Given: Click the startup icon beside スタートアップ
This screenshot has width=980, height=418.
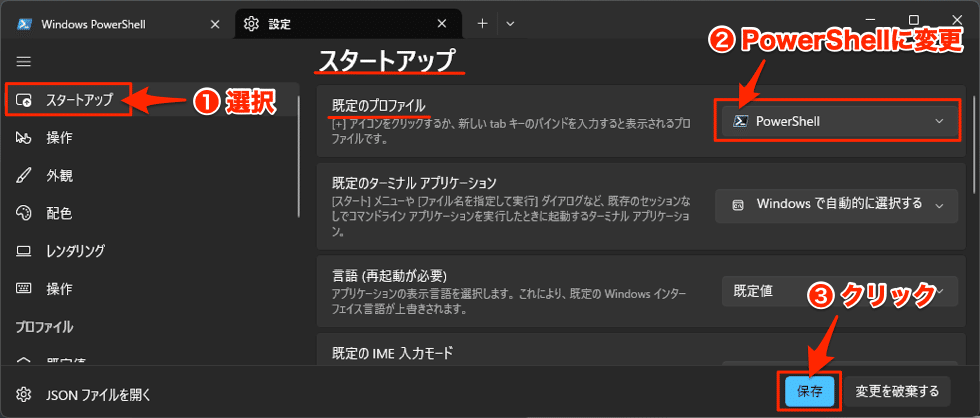Looking at the screenshot, I should (24, 100).
